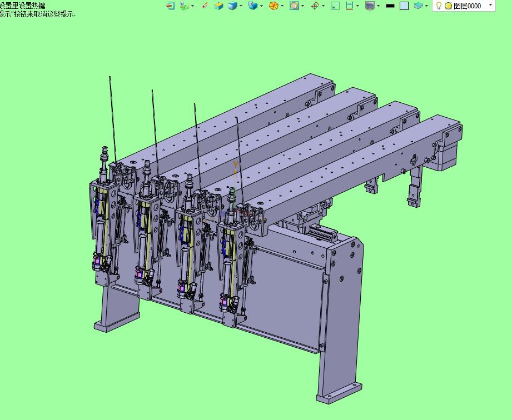
Task: Click the green square frame icon
Action: 335,6
